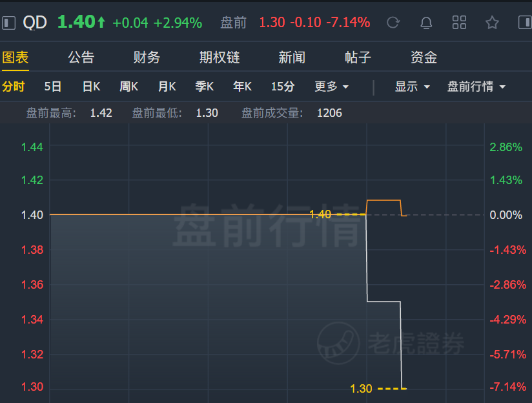Switch chart to 日K daily candles

(x=91, y=87)
